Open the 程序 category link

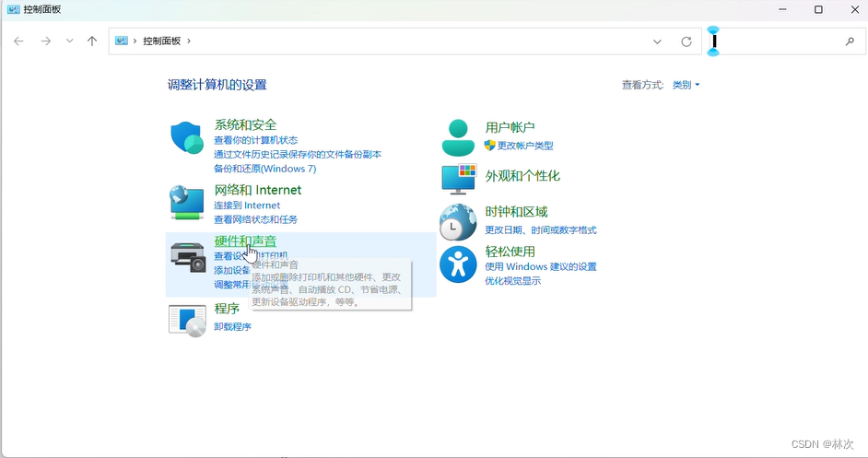[227, 309]
